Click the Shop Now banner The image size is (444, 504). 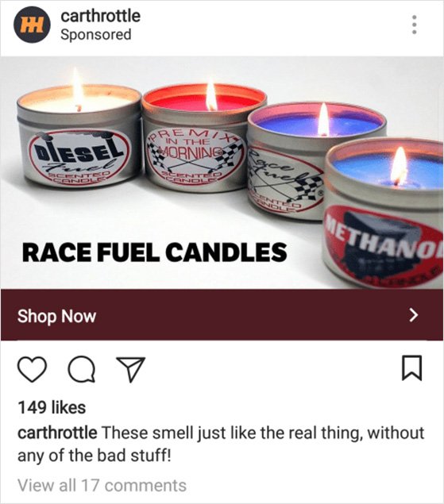point(222,315)
